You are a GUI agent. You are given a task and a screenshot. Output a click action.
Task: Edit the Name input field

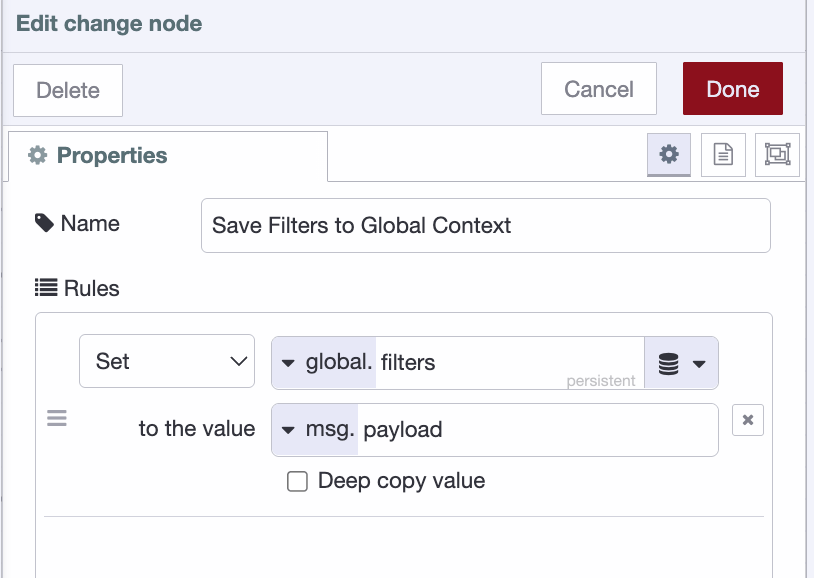click(485, 225)
